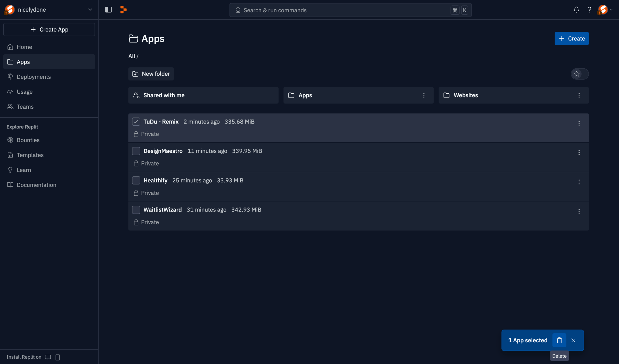Click the lock icon under DesignMaestro
619x364 pixels.
pos(136,164)
